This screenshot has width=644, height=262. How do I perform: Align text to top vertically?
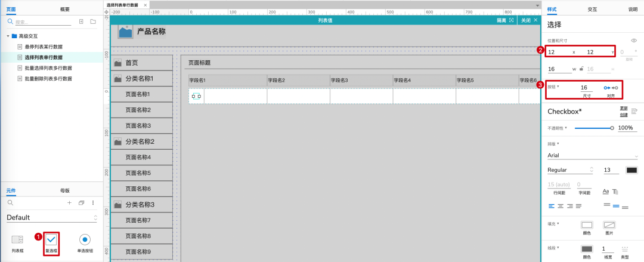pyautogui.click(x=606, y=205)
